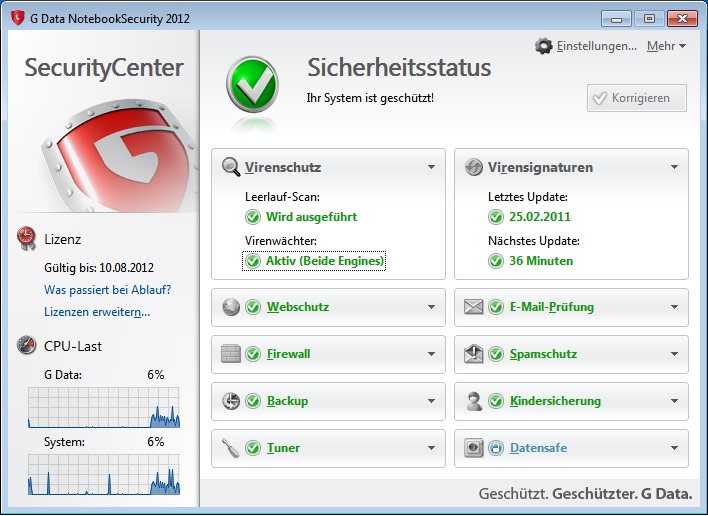Click the Datensafe vault icon
The height and width of the screenshot is (516, 708).
(474, 448)
